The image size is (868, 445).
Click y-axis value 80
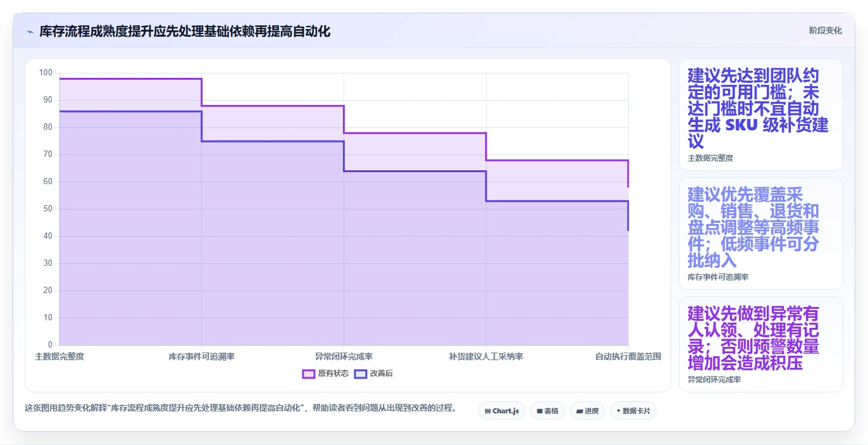click(x=48, y=127)
